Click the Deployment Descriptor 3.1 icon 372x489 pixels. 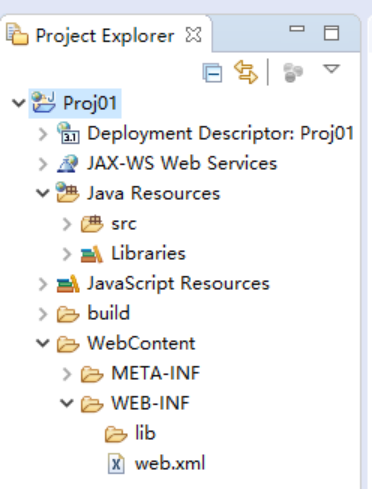click(68, 133)
